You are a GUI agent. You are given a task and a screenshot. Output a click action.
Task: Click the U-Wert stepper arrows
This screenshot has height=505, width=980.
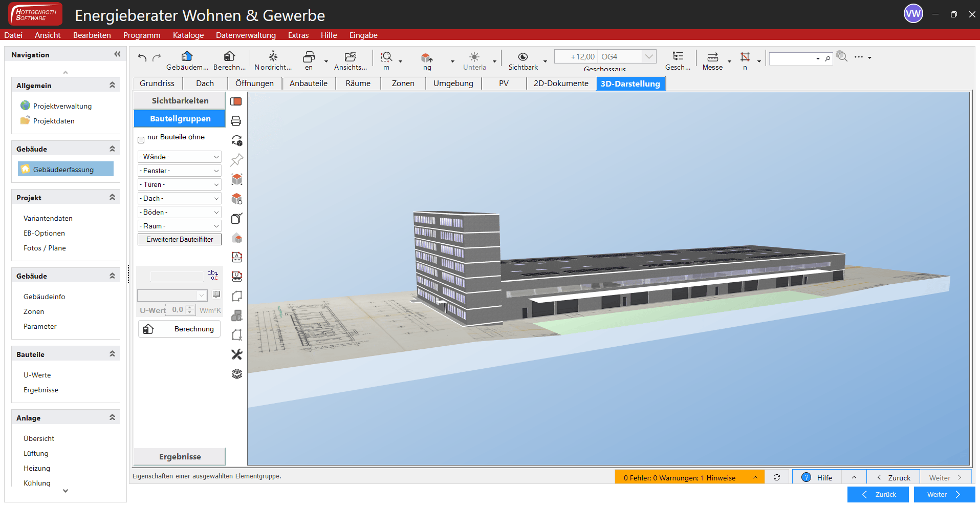(x=190, y=310)
